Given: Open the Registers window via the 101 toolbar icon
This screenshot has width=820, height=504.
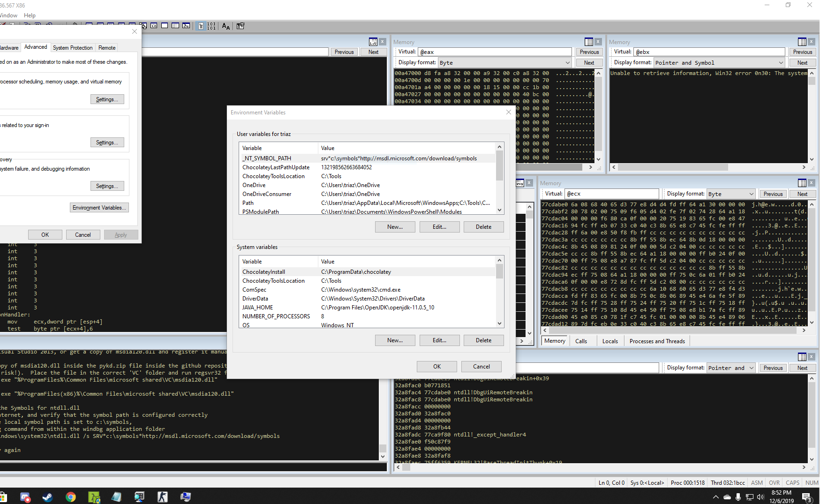Looking at the screenshot, I should [x=211, y=26].
